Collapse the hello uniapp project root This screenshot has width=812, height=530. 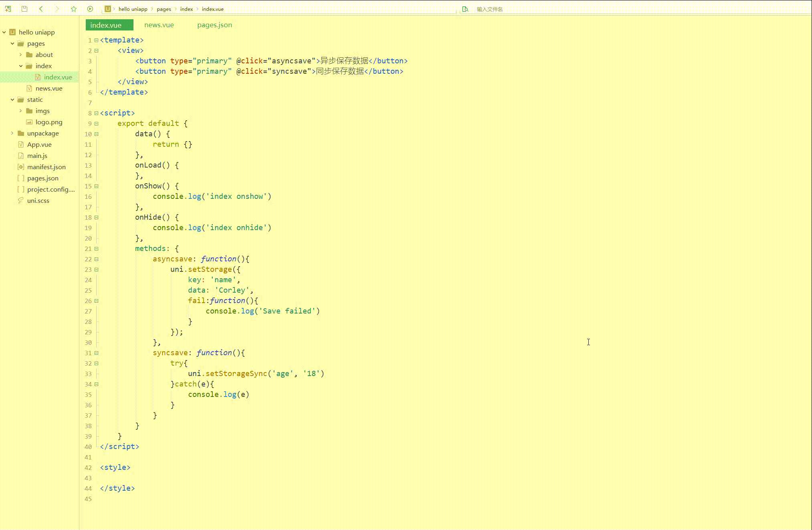click(x=4, y=32)
